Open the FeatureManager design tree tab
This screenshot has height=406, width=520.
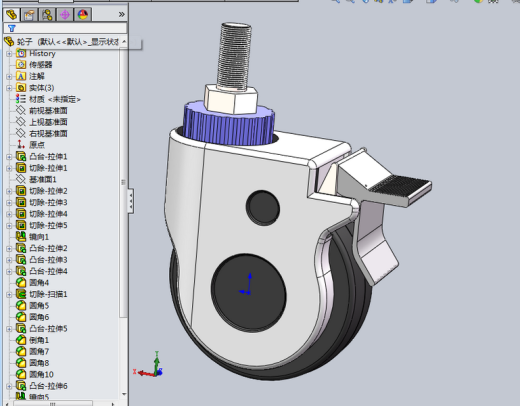click(x=11, y=15)
